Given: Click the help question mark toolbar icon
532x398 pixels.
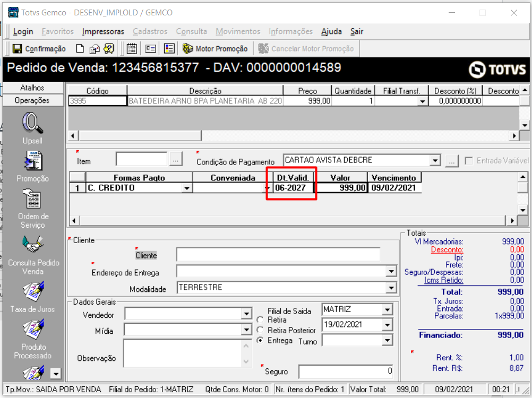Looking at the screenshot, I should click(109, 49).
